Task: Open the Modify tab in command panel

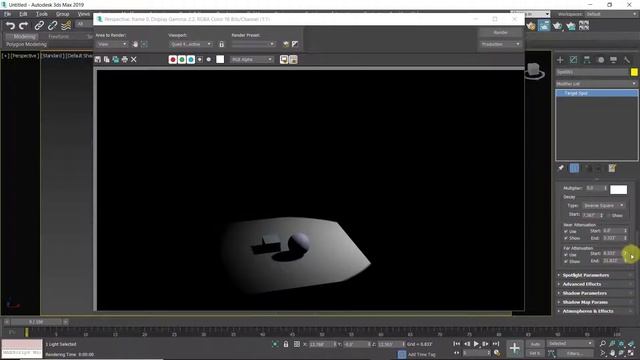Action: 573,60
